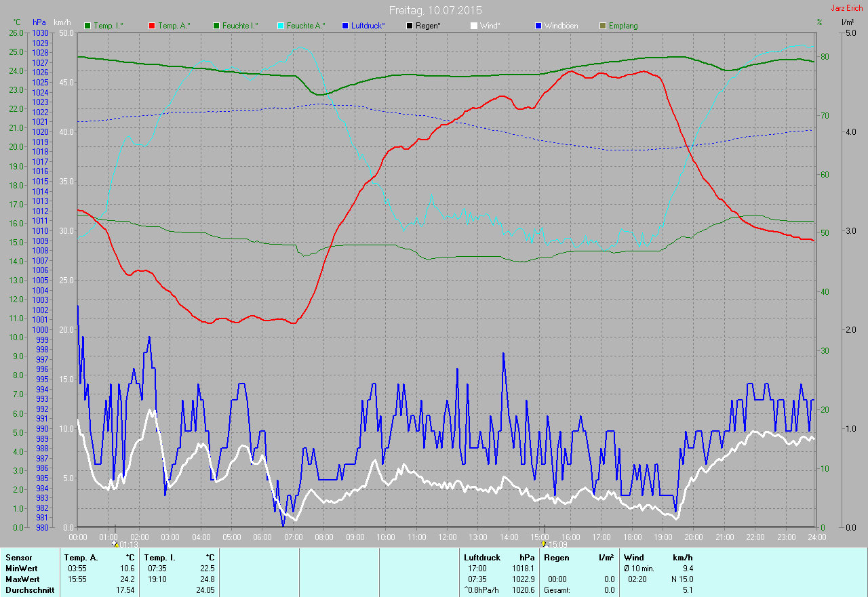The image size is (868, 597).
Task: Select the Empfang legend label
Action: click(x=623, y=26)
